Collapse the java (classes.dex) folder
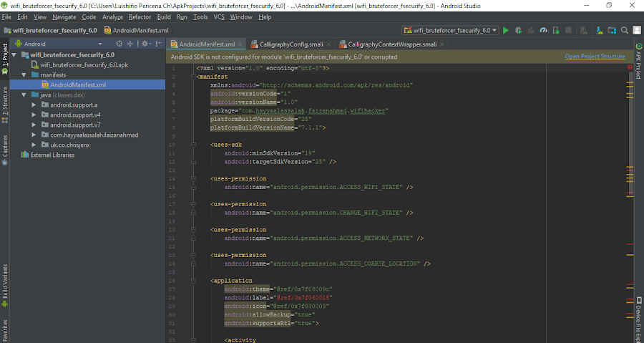644x343 pixels. point(24,95)
